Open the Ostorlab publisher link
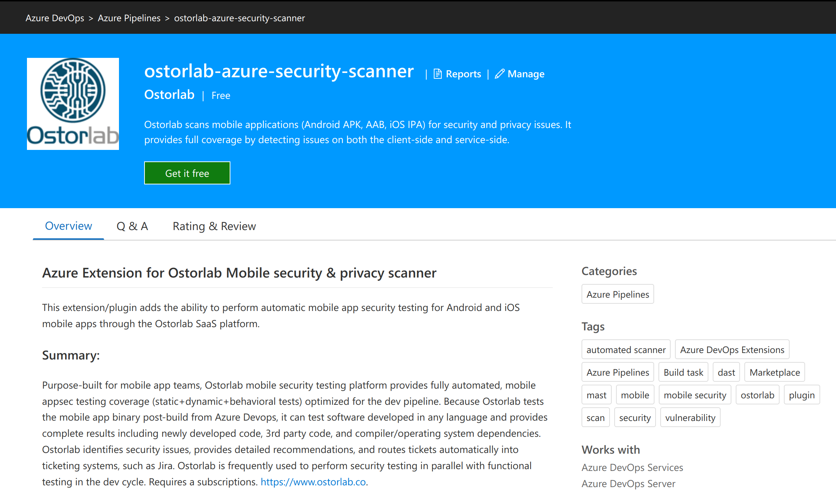 (x=169, y=94)
